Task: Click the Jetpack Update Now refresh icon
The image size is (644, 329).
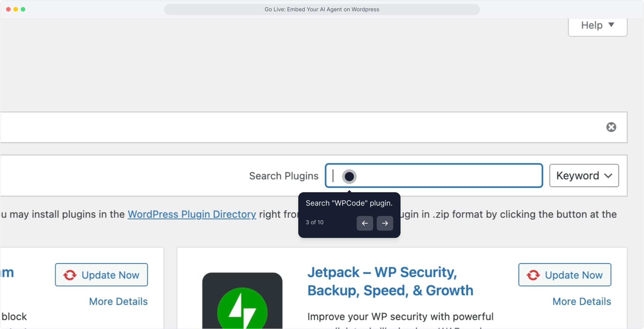Action: pos(533,275)
